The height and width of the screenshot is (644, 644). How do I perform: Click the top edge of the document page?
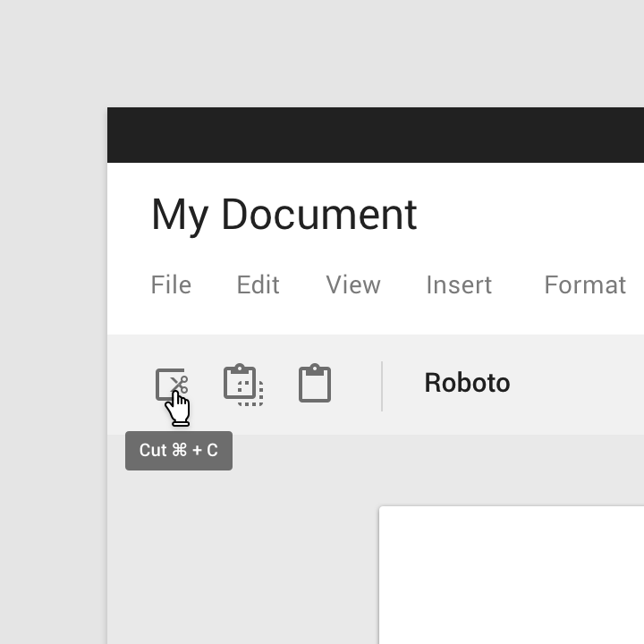(x=510, y=508)
